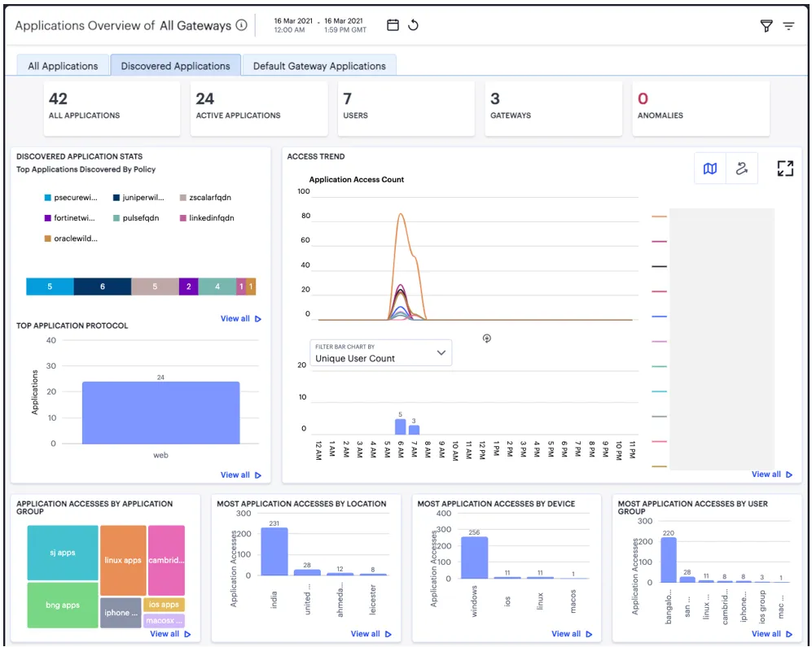Open the 7 Users card
Image resolution: width=812 pixels, height=647 pixels.
click(x=406, y=109)
